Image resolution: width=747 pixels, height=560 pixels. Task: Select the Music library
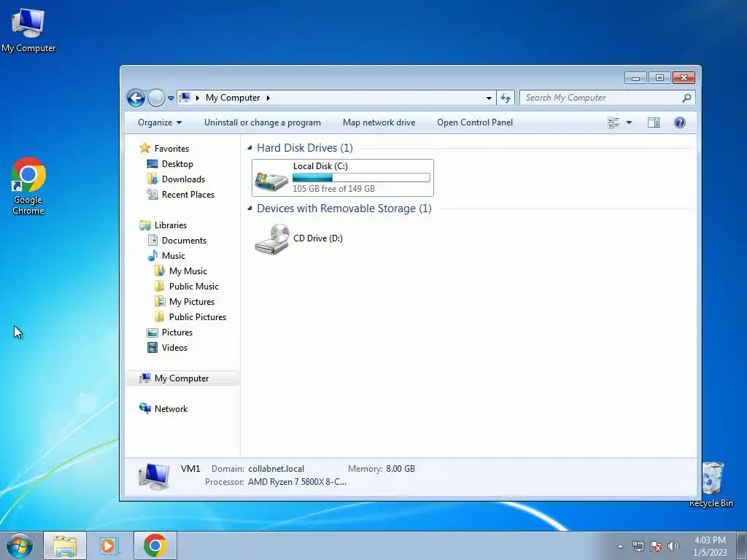166,256
